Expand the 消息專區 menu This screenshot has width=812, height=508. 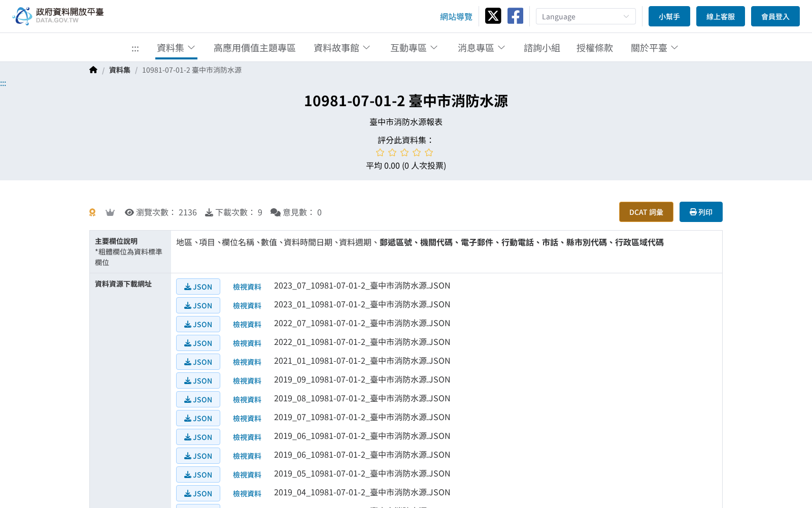point(482,48)
